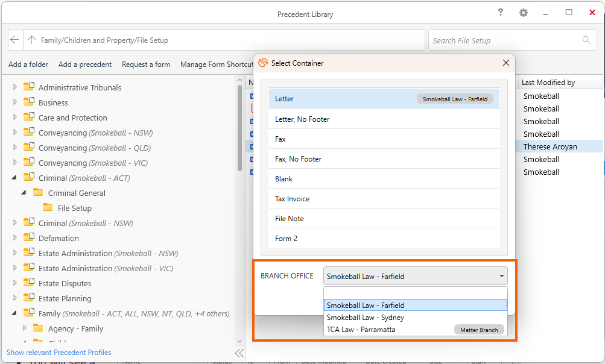Open the help question mark icon
The width and height of the screenshot is (605, 364).
(501, 12)
